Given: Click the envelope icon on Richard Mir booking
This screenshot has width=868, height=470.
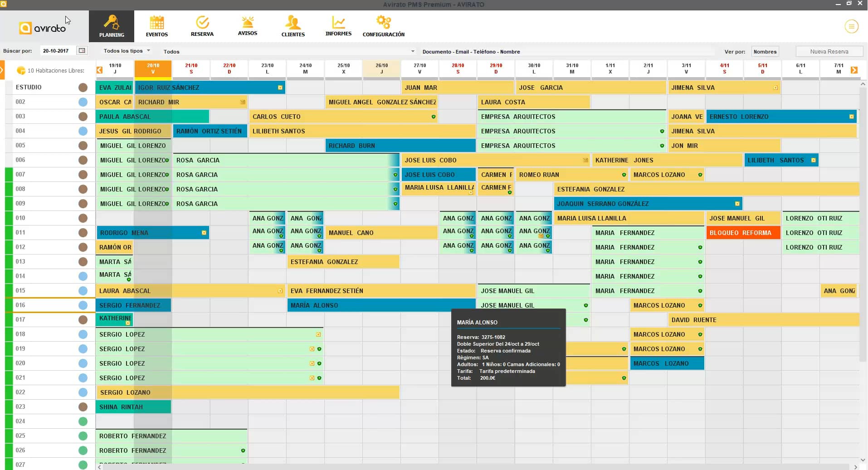Looking at the screenshot, I should [243, 102].
